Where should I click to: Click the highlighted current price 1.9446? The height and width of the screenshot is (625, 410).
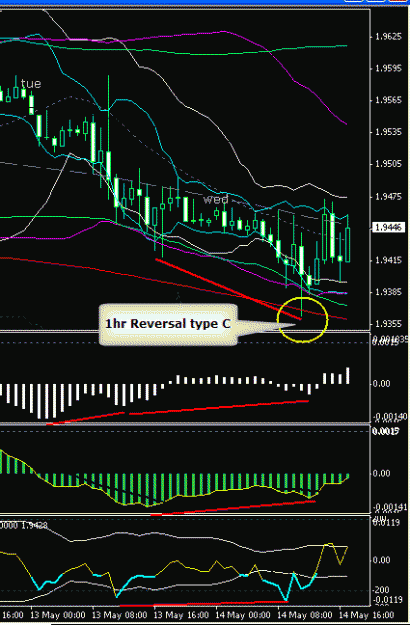[388, 228]
